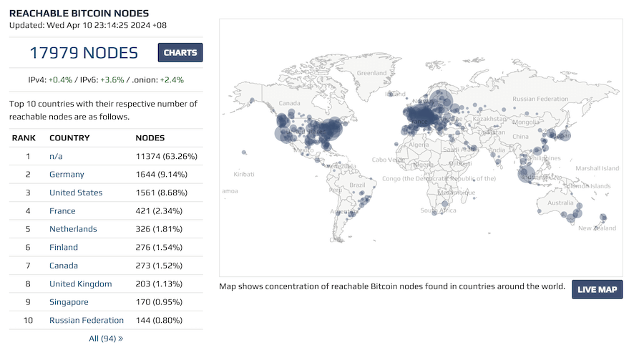
Task: Open the Canada country link
Action: coord(64,266)
